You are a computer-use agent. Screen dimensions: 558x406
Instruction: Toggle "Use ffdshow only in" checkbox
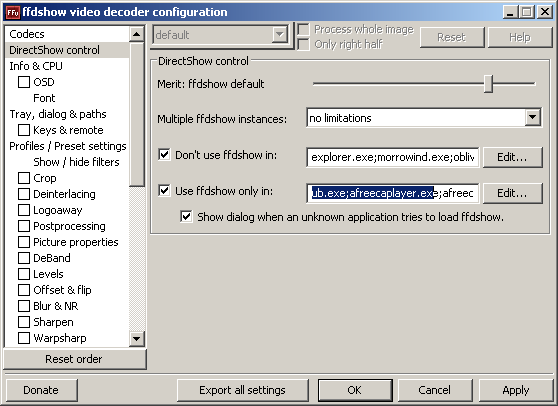(x=164, y=191)
